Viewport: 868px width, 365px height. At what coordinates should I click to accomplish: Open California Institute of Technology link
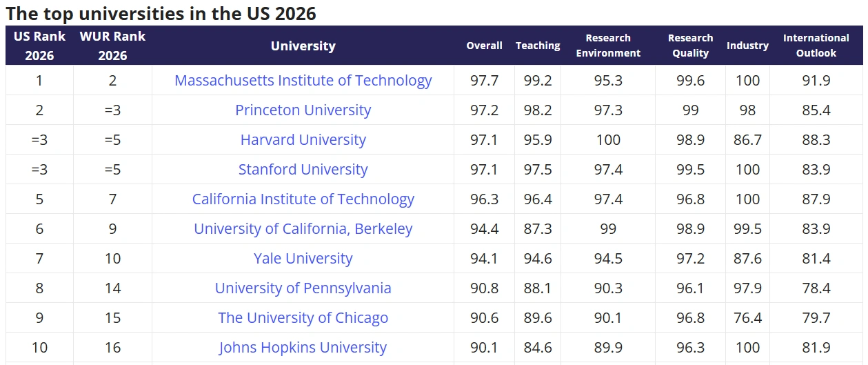(303, 199)
